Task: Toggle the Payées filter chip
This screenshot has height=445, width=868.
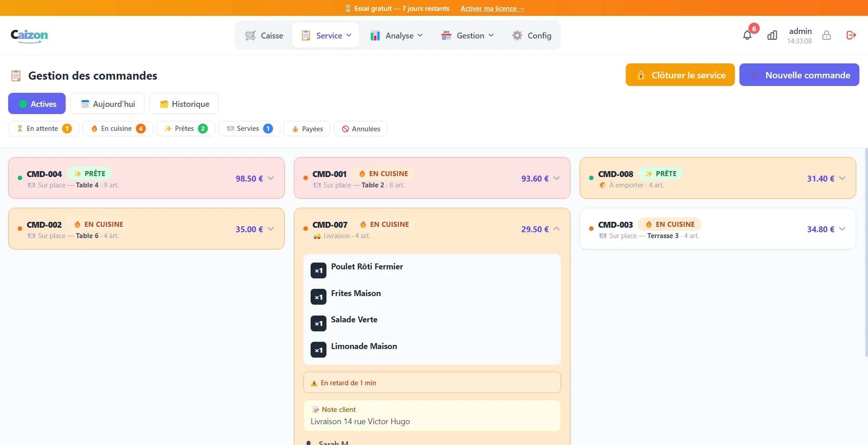Action: click(x=307, y=129)
